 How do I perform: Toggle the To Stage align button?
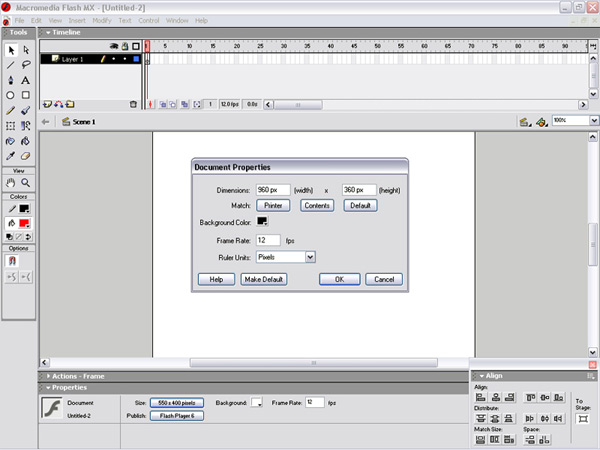click(x=583, y=418)
